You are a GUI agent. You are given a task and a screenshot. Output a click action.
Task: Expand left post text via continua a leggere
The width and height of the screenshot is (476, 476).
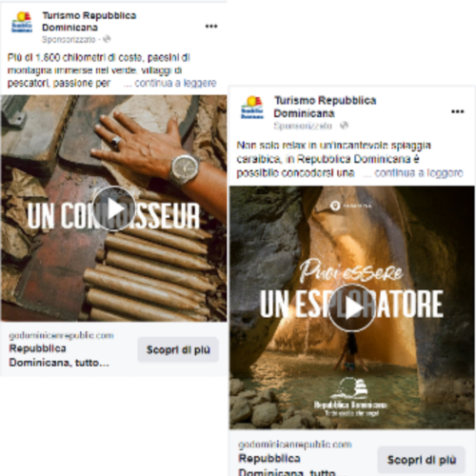[x=175, y=83]
